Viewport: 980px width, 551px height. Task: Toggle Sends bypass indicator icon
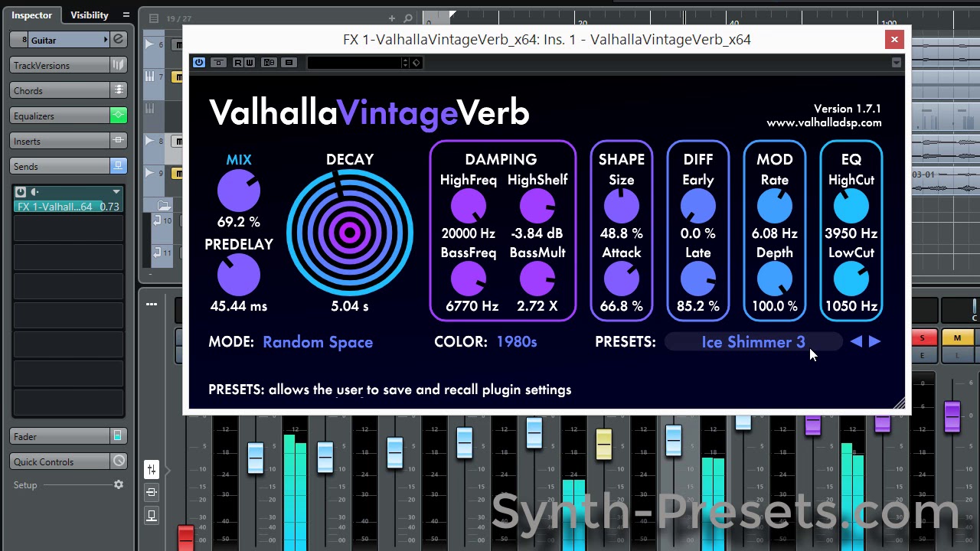(119, 166)
